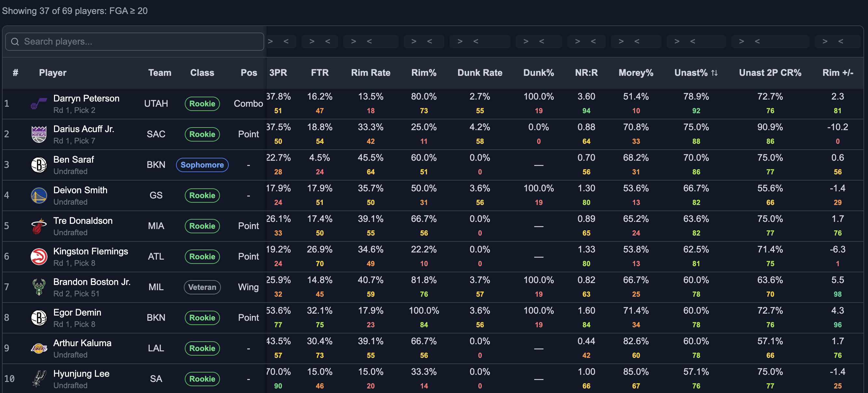Click the Utah Jazz logo next to Darryn Peterson

pos(39,104)
